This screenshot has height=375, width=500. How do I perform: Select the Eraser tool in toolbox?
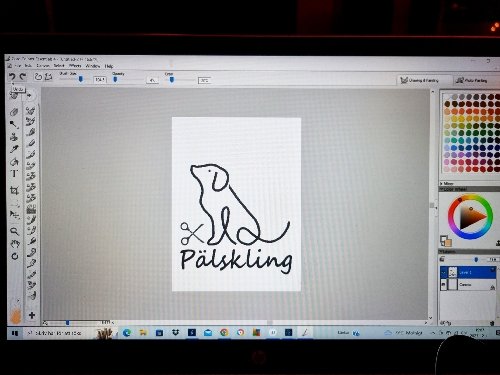pyautogui.click(x=14, y=112)
